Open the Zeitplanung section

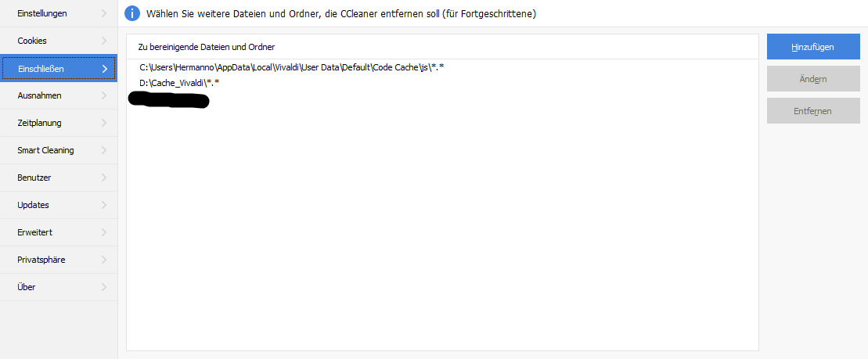tap(59, 123)
